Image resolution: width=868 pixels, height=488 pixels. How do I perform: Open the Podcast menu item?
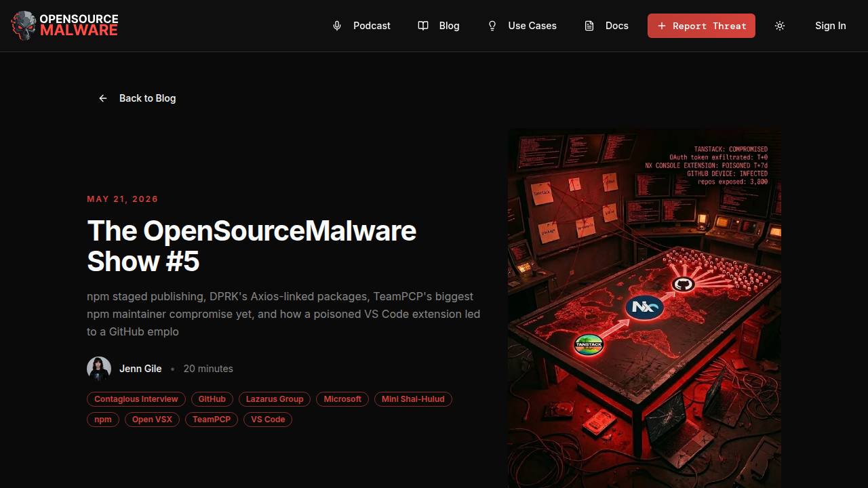pyautogui.click(x=362, y=26)
